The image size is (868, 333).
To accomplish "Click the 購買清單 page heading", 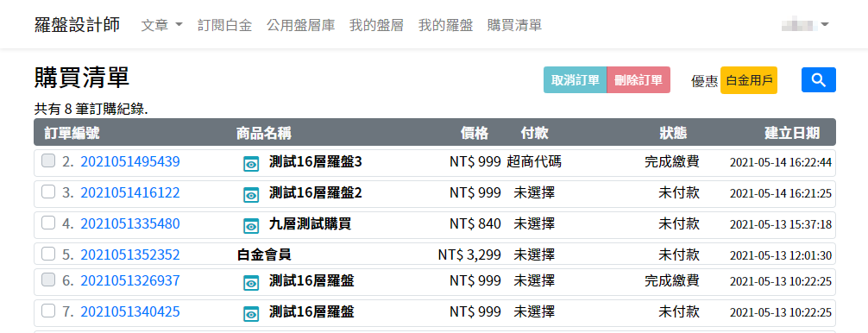I will pos(82,78).
